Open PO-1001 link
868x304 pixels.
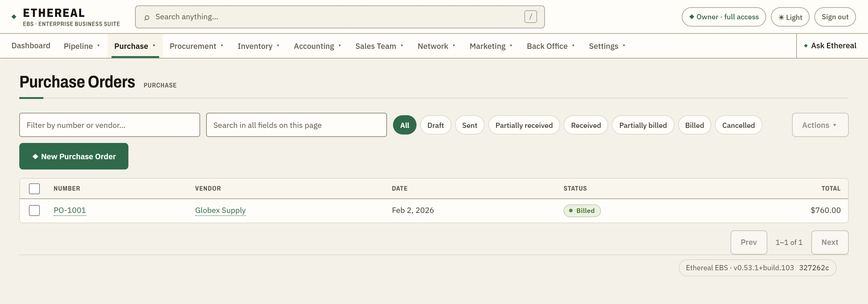pyautogui.click(x=70, y=210)
